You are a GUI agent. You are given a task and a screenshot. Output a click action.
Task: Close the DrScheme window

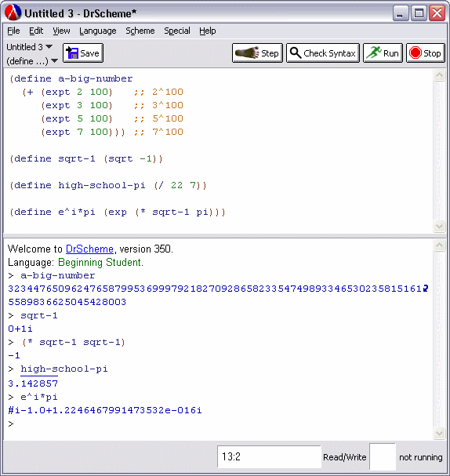click(437, 13)
